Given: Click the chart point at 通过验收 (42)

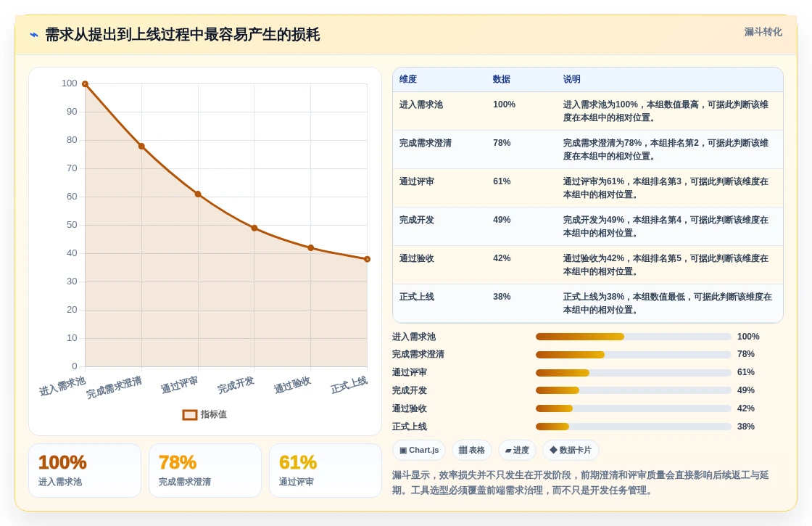Looking at the screenshot, I should (x=311, y=247).
